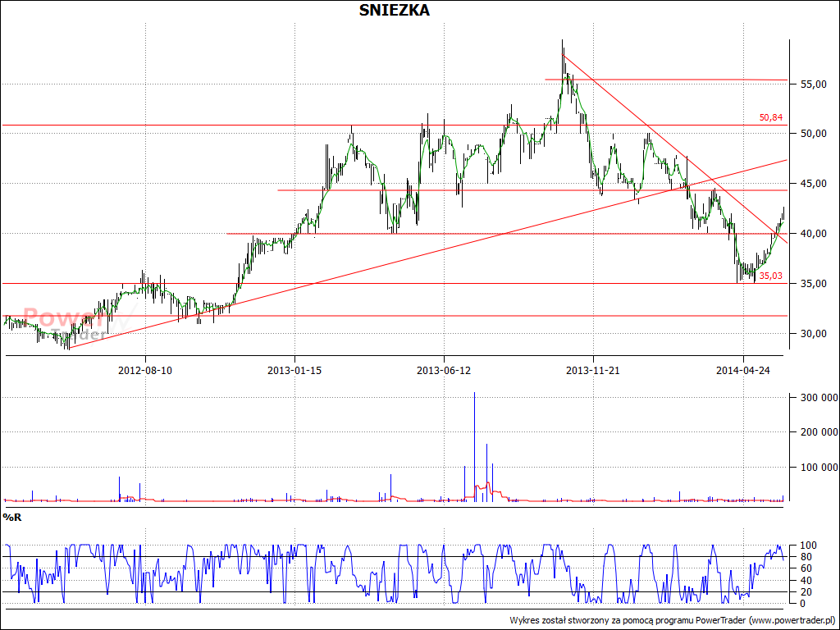Viewport: 840px width, 630px height.
Task: Select the 2014-04-24 date label
Action: click(x=743, y=370)
